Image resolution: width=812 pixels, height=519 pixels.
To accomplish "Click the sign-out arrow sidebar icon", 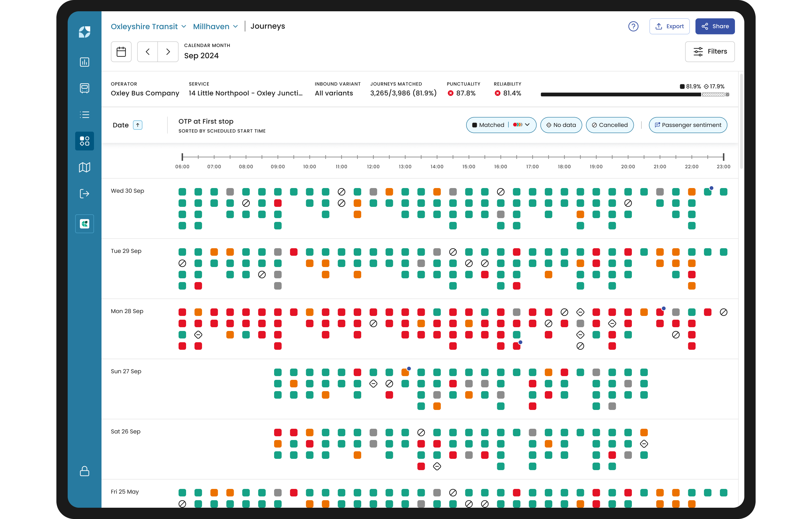I will coord(84,194).
